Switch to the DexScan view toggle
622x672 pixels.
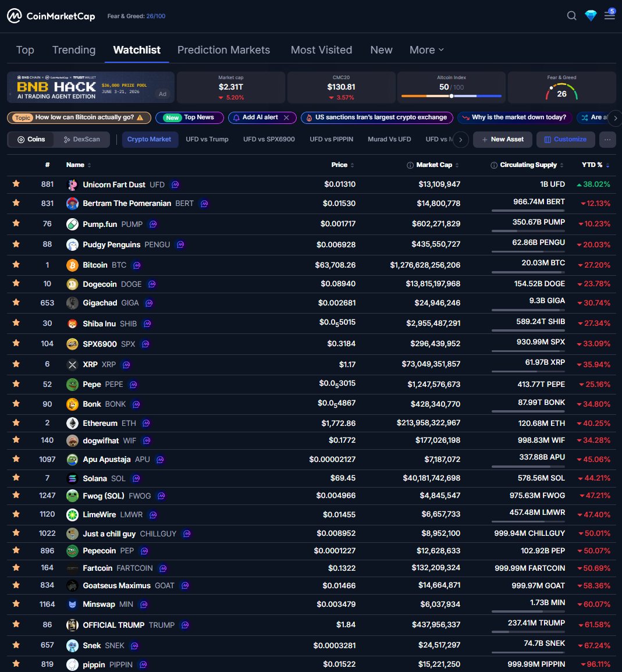[x=81, y=139]
